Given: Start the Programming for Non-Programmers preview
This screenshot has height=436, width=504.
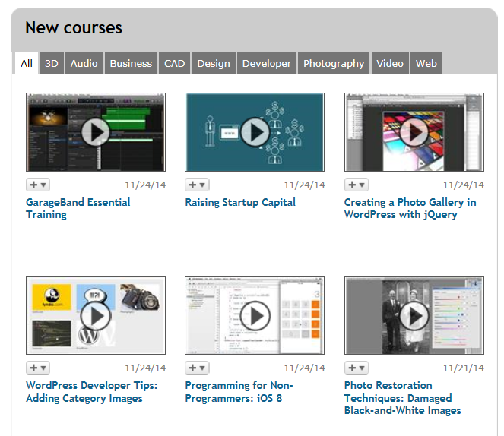Looking at the screenshot, I should 255,315.
